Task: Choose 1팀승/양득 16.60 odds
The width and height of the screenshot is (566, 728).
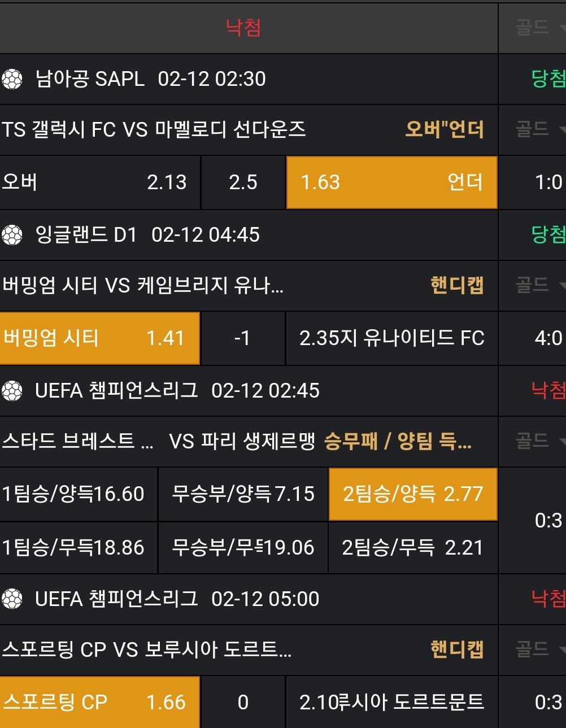Action: 78,494
